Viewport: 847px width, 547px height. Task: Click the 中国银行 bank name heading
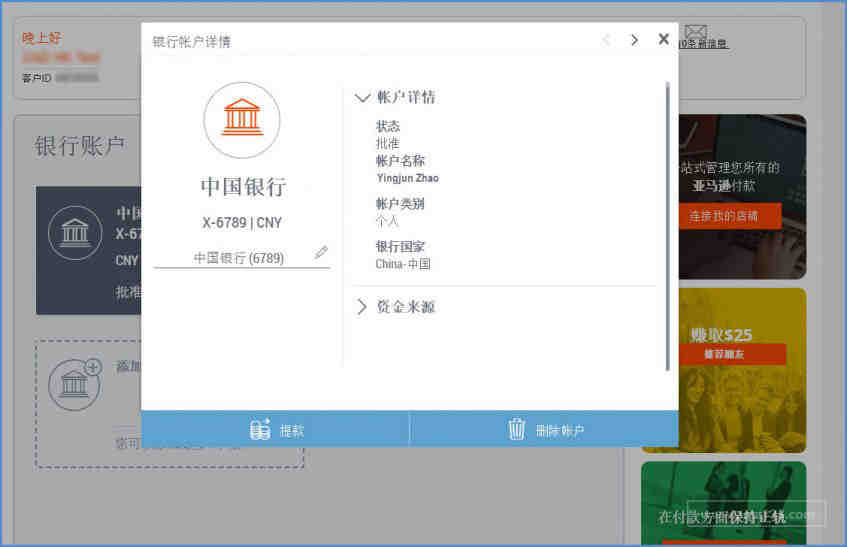coord(243,187)
